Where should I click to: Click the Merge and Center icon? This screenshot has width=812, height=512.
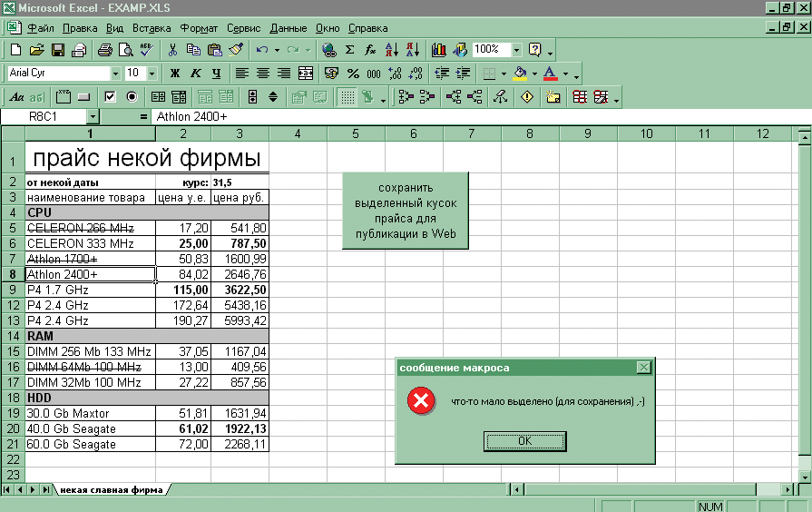click(x=306, y=74)
